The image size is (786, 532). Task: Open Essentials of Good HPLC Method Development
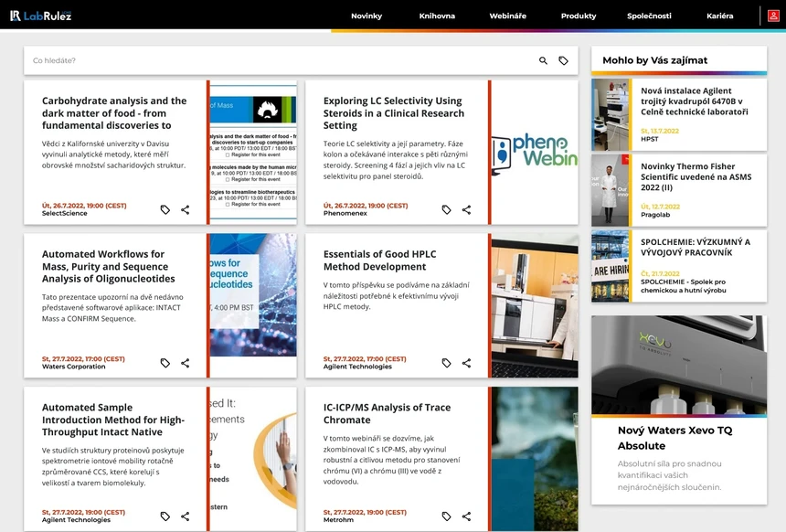point(379,261)
